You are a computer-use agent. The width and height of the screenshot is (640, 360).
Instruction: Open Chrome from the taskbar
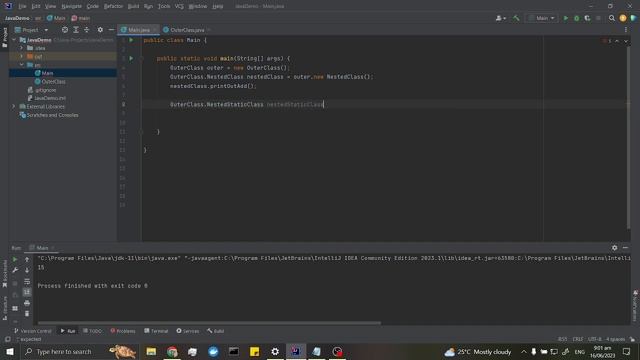point(172,351)
